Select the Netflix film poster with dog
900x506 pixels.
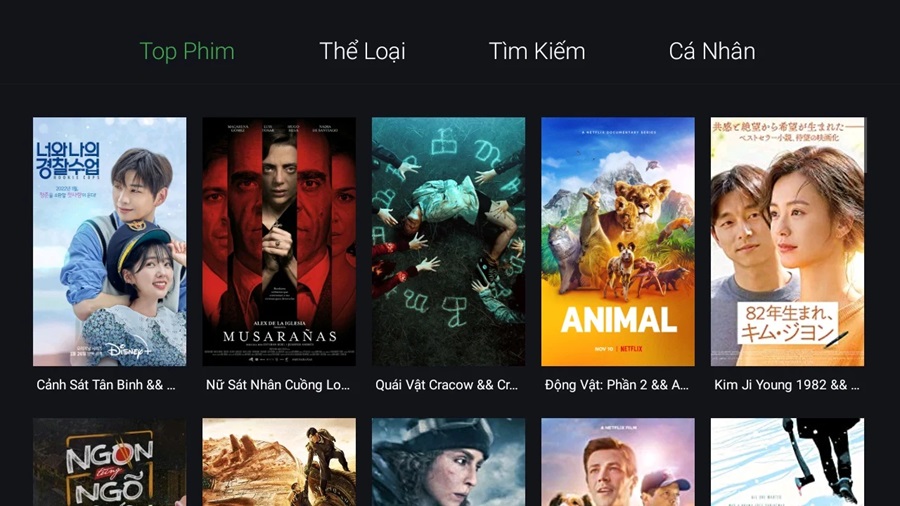(x=618, y=462)
